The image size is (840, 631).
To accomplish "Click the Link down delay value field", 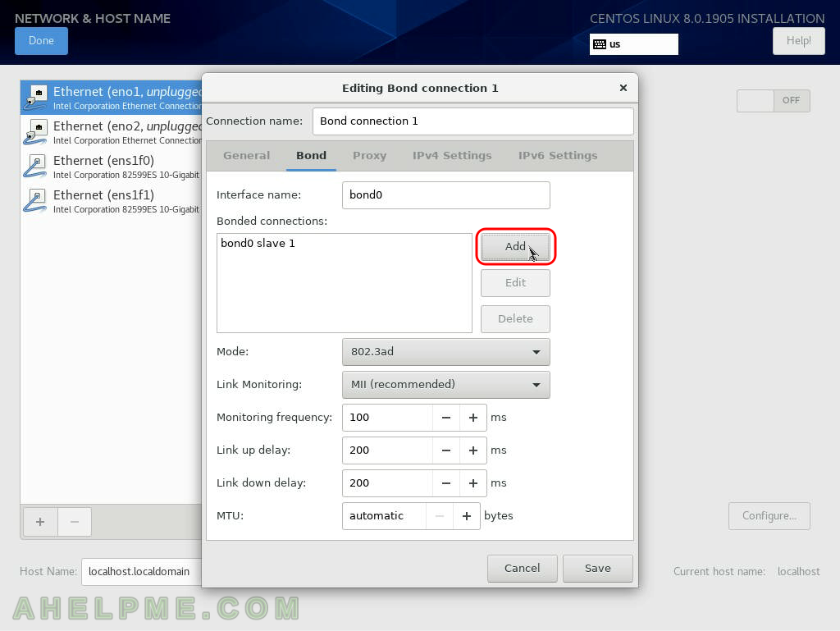I will [387, 483].
